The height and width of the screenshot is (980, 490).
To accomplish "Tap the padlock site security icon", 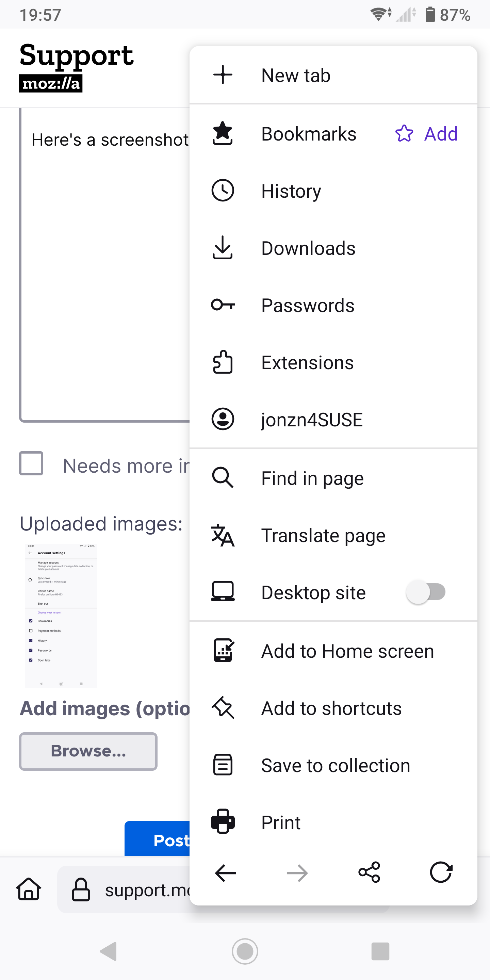I will pyautogui.click(x=81, y=889).
